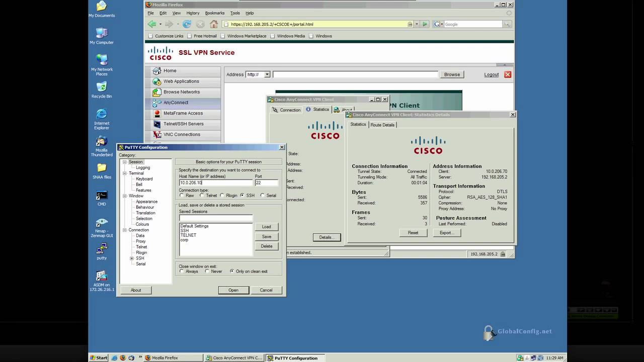The height and width of the screenshot is (362, 644).
Task: Open Telnet/SSH Servers in the portal sidebar
Action: [x=183, y=124]
